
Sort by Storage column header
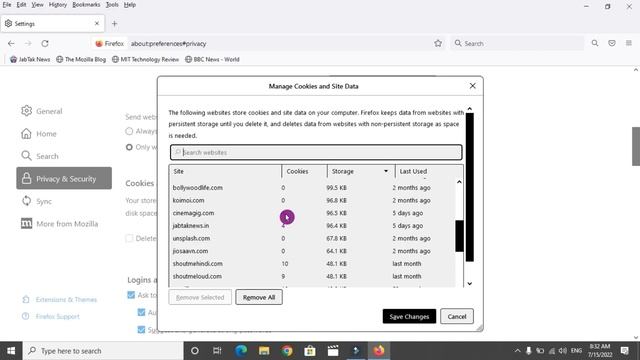click(360, 171)
